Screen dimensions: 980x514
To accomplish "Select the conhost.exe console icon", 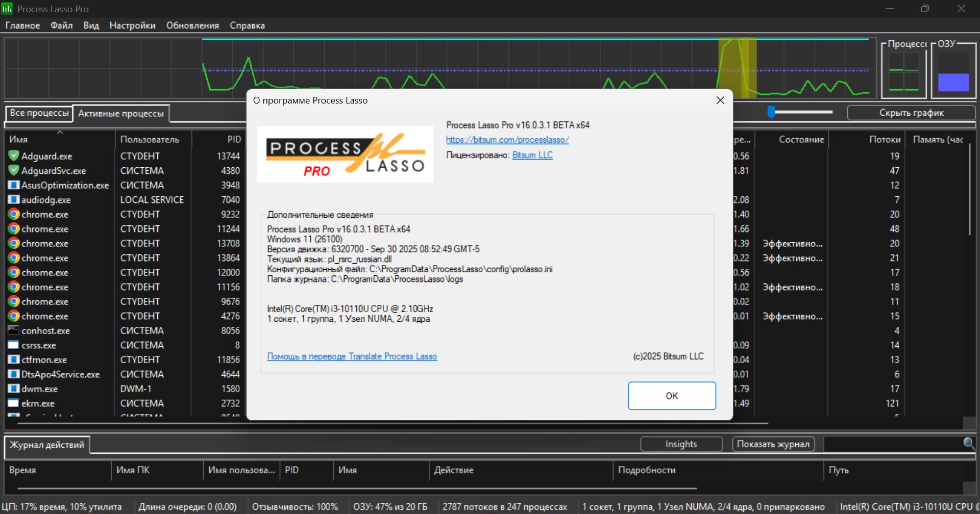I will (x=14, y=330).
